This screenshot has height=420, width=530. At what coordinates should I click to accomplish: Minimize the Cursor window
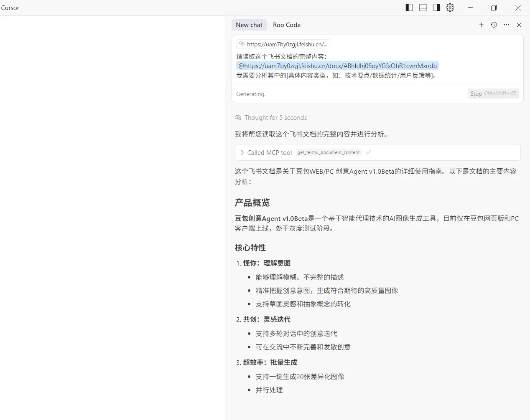pyautogui.click(x=470, y=8)
